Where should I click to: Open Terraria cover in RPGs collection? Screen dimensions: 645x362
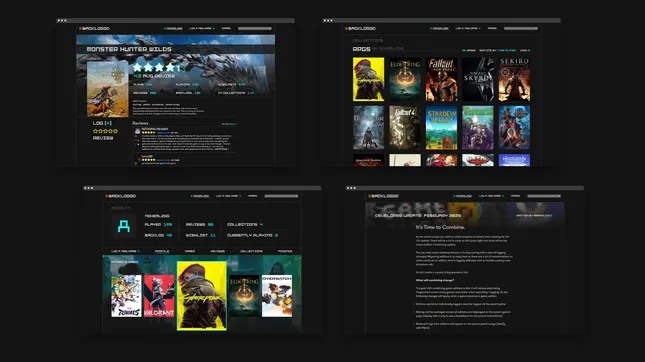click(x=478, y=128)
